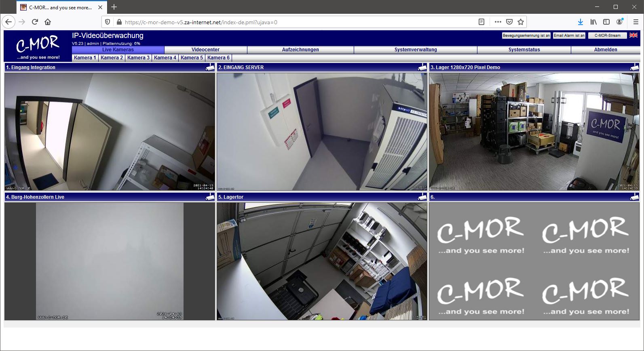Click '4. Burg-Hohenzollern Live' title text
This screenshot has width=644, height=351.
click(x=35, y=197)
